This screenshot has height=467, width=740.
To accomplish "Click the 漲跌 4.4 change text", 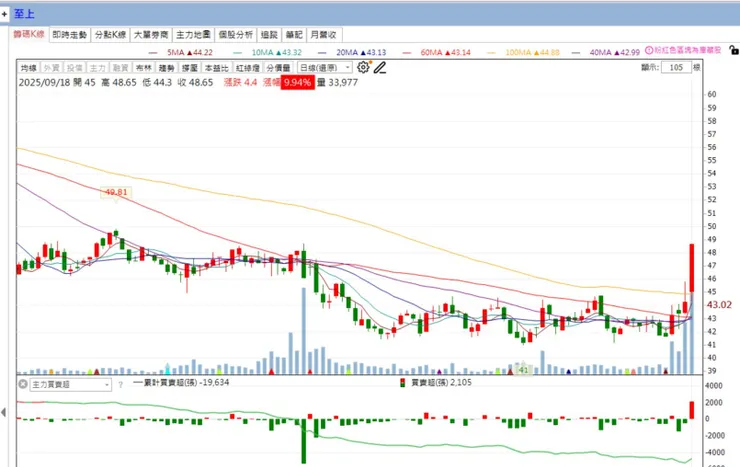I will [x=240, y=83].
